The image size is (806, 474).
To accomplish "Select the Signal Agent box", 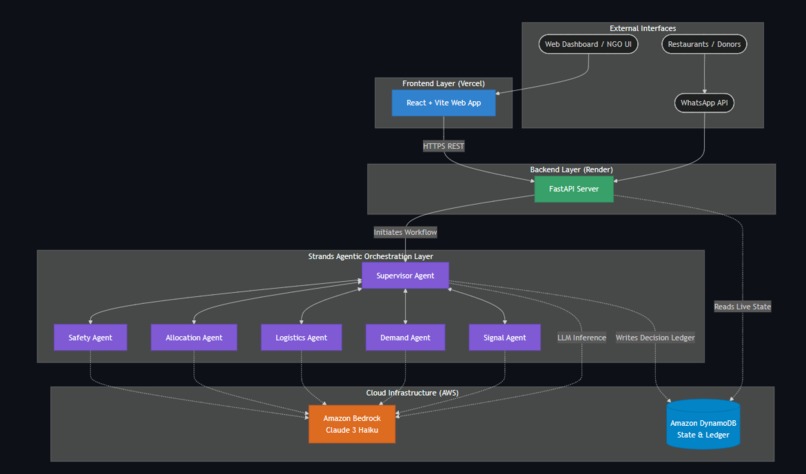I will point(504,338).
